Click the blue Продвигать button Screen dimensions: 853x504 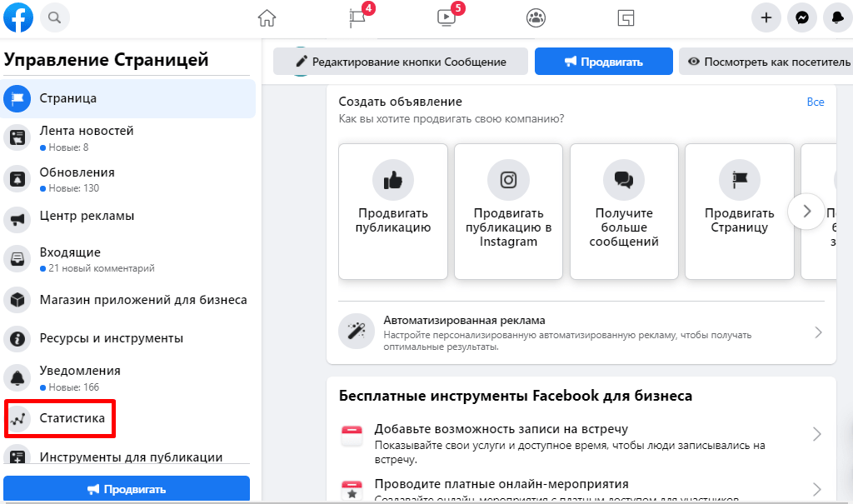point(603,61)
